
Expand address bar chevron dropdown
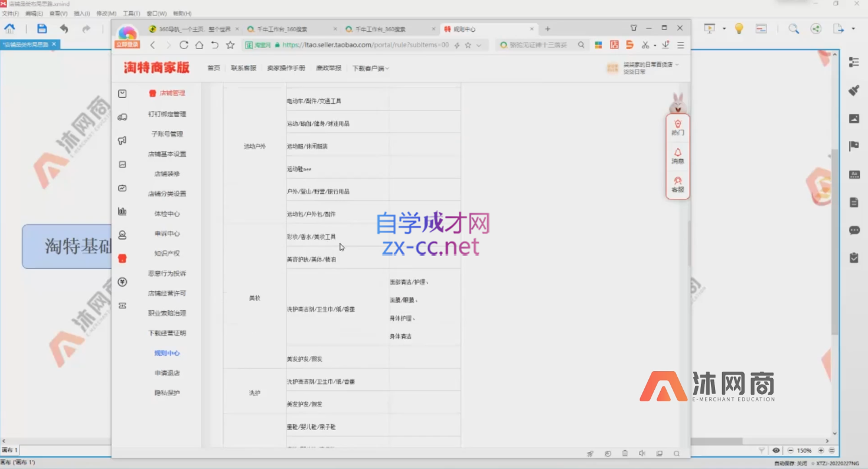[x=479, y=45]
